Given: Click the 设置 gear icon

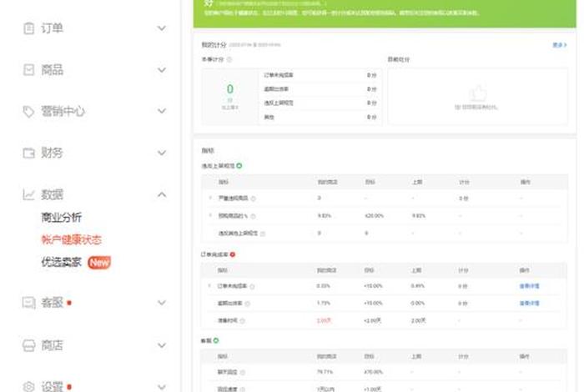Looking at the screenshot, I should [x=28, y=387].
